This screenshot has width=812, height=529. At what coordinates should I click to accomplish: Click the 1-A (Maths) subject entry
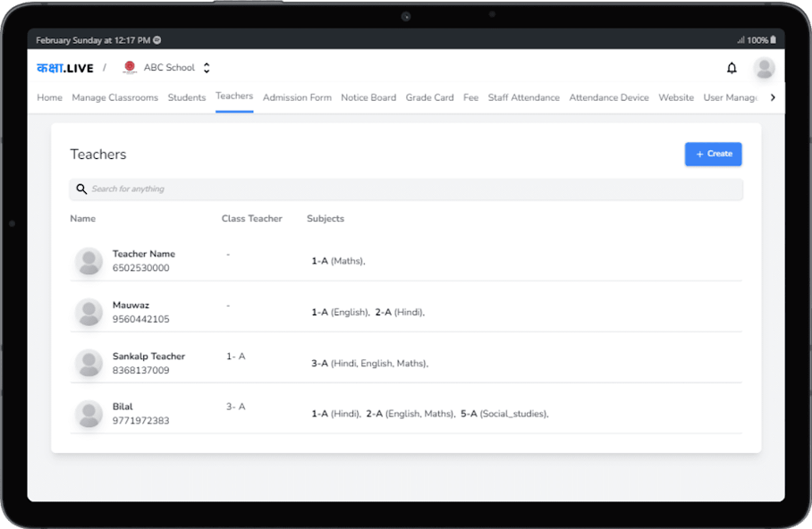pos(338,261)
